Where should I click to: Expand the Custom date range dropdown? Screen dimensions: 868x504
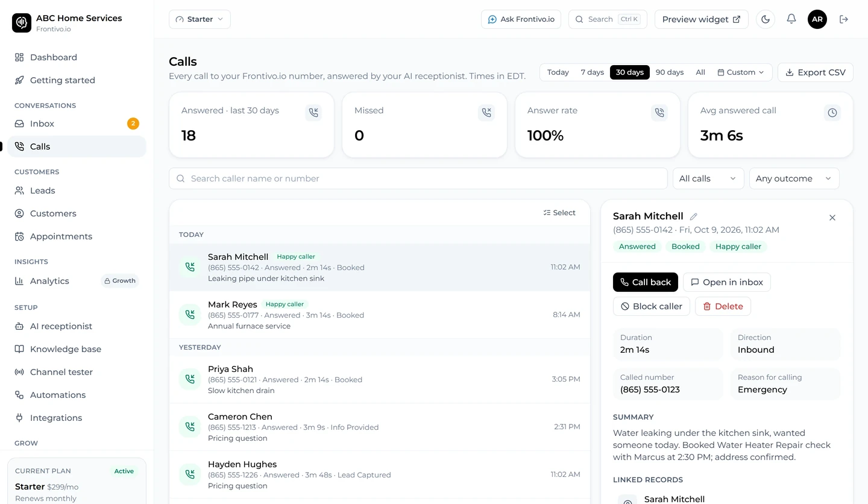point(741,72)
